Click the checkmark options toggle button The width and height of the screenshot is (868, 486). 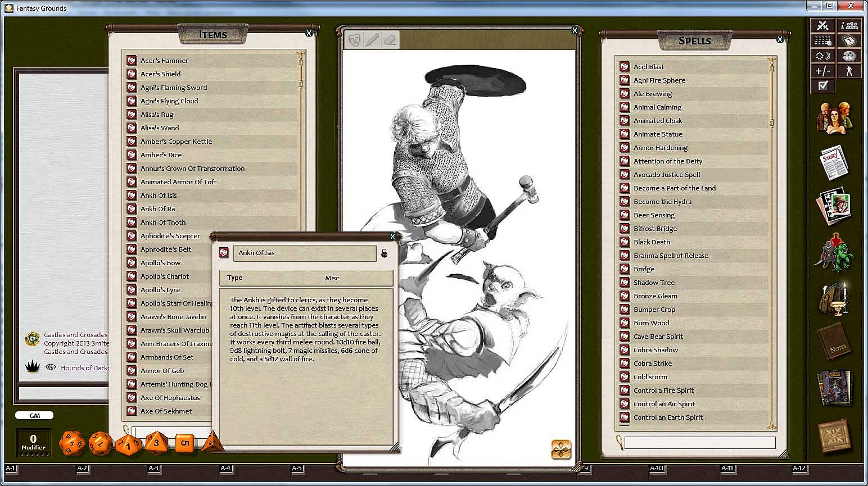point(823,85)
